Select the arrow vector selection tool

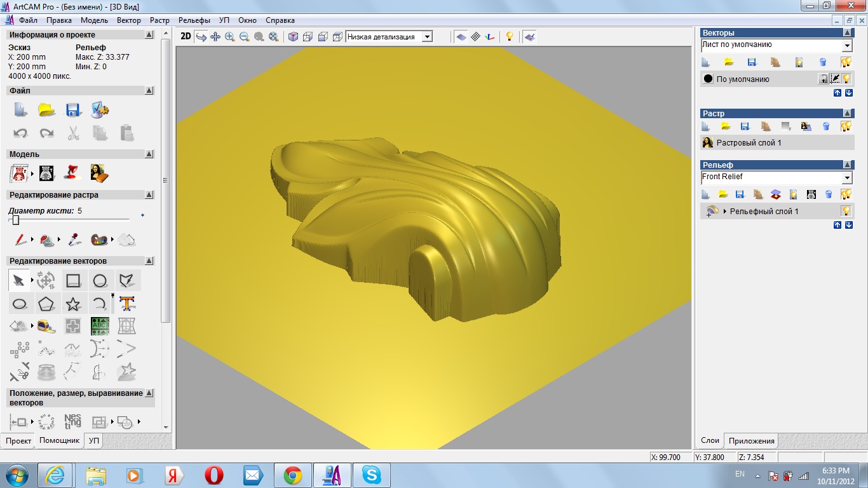click(19, 280)
